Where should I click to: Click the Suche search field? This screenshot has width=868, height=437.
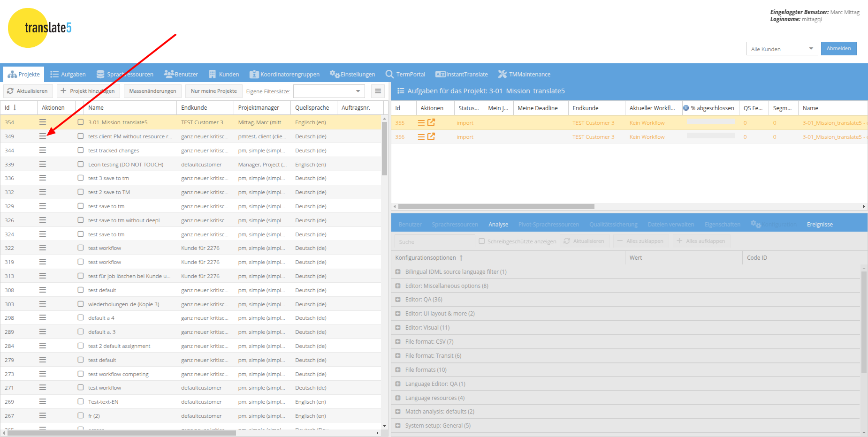pyautogui.click(x=434, y=241)
